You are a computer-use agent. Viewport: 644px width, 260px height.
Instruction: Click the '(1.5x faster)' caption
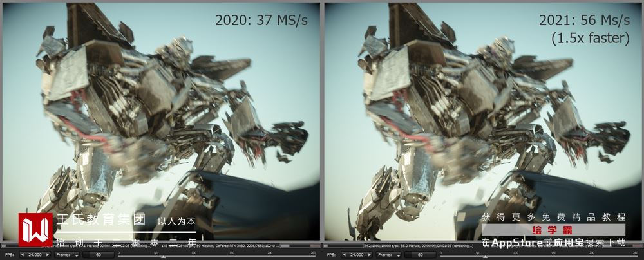pyautogui.click(x=590, y=38)
